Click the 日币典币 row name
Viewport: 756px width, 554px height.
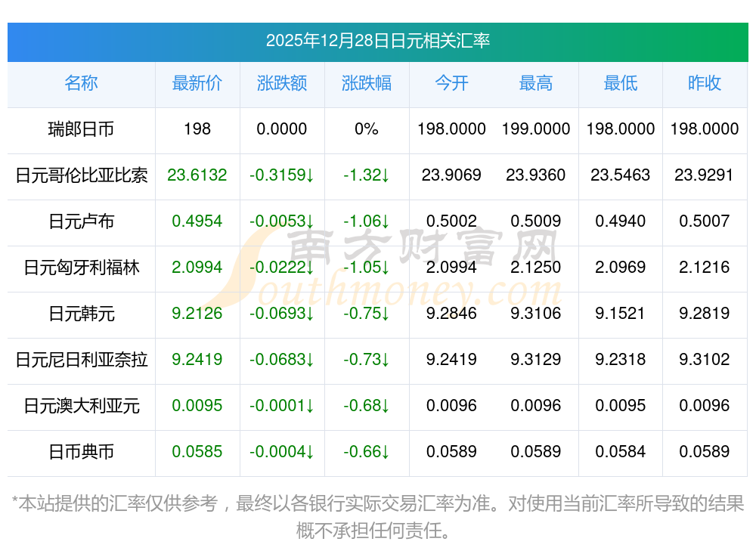(81, 452)
